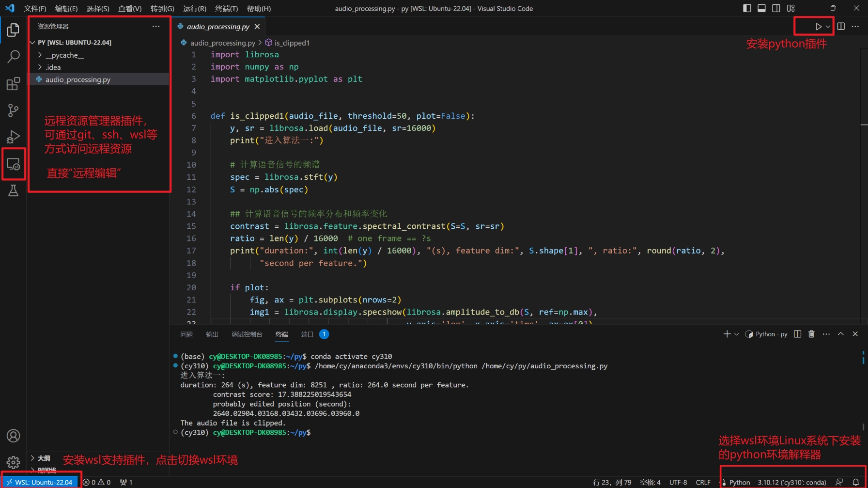Open the Extensions view icon
This screenshot has height=488, width=868.
pyautogui.click(x=13, y=84)
